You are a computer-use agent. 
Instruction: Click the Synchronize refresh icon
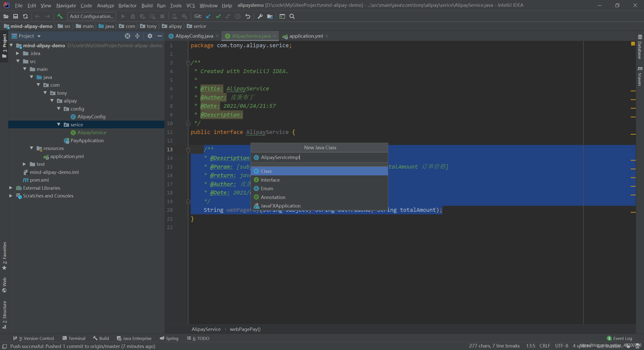pos(25,16)
